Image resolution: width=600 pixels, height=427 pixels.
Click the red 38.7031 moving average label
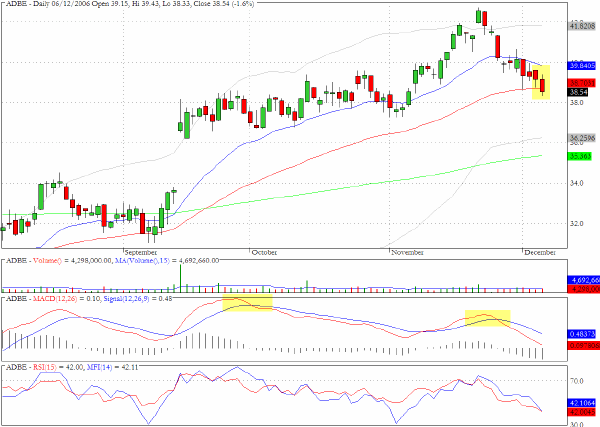pyautogui.click(x=582, y=83)
